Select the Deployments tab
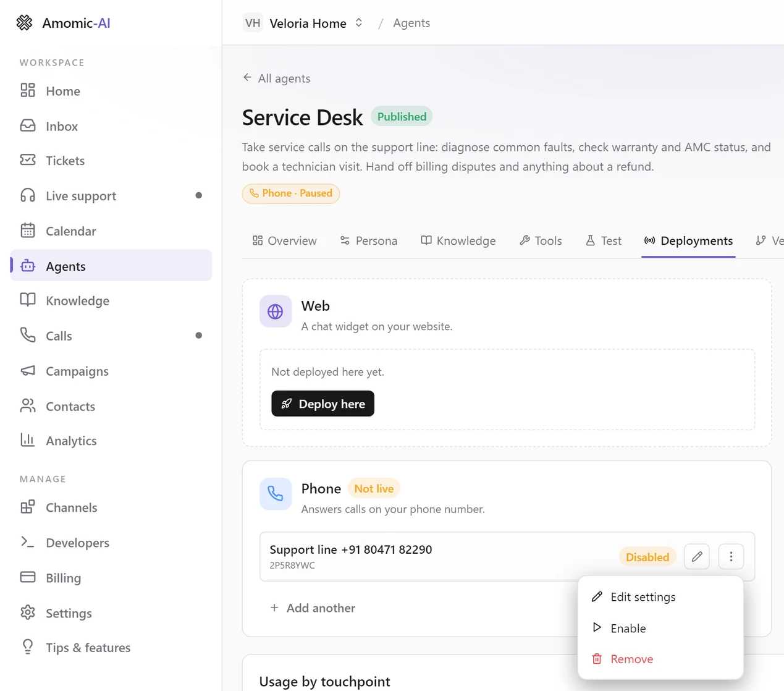784x691 pixels. 688,240
